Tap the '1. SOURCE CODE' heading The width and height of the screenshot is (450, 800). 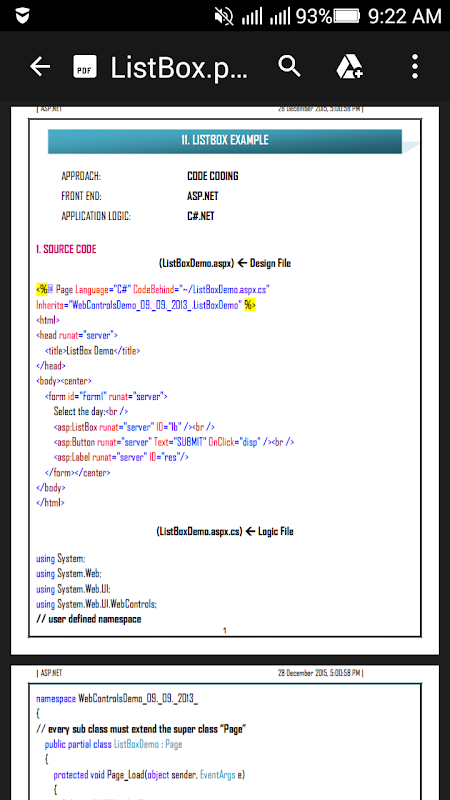tap(66, 249)
